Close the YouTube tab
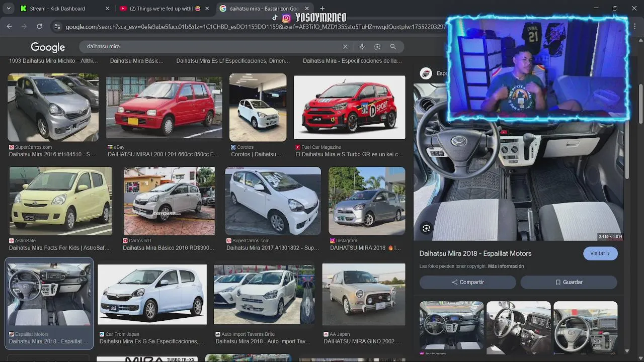Image resolution: width=644 pixels, height=362 pixels. [x=207, y=9]
